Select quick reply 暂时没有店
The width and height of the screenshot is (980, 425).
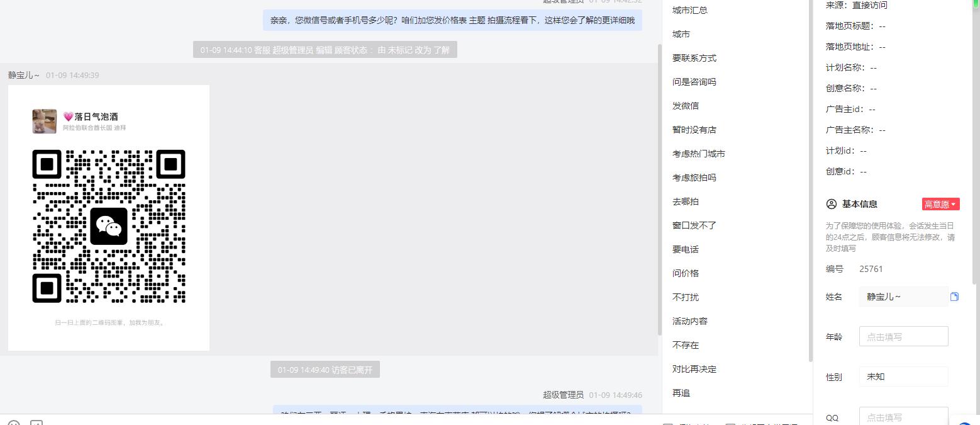694,130
